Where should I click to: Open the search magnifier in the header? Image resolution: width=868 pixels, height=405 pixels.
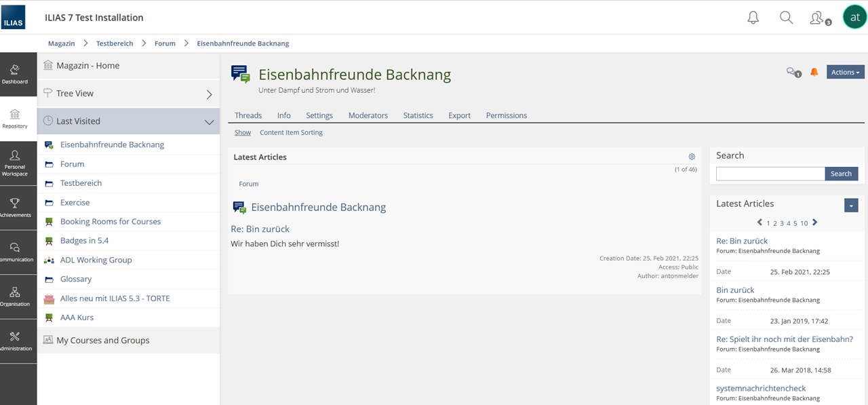pyautogui.click(x=786, y=18)
